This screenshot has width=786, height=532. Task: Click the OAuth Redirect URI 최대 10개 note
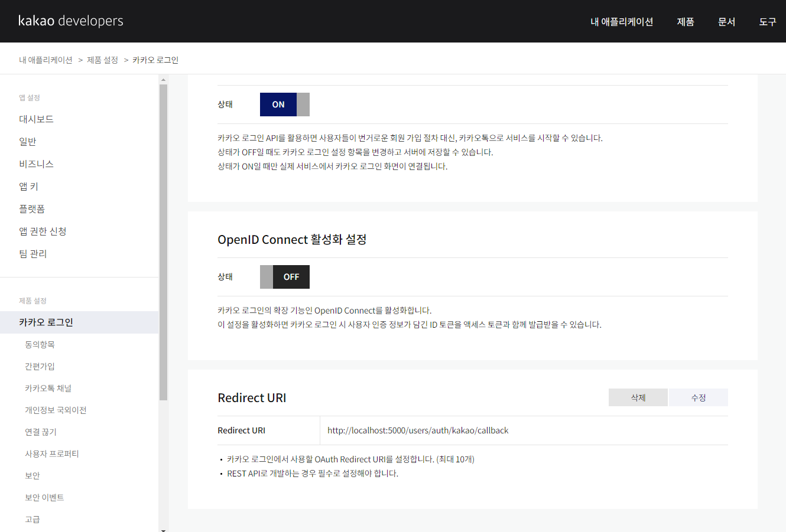pyautogui.click(x=350, y=459)
